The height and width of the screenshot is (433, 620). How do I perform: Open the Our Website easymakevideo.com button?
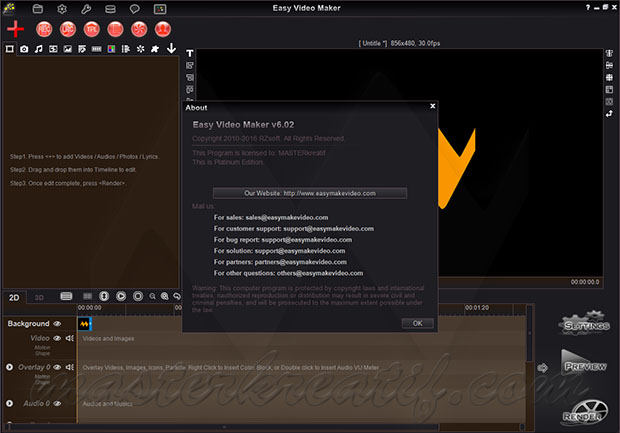(x=310, y=193)
